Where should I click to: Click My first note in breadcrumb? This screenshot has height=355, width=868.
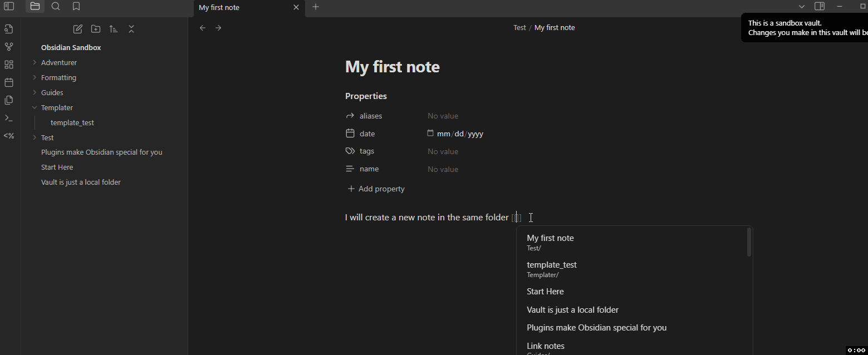[555, 28]
